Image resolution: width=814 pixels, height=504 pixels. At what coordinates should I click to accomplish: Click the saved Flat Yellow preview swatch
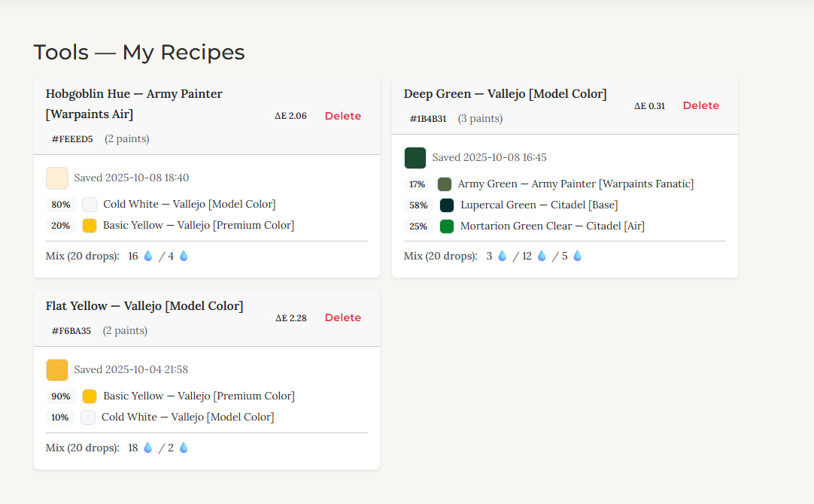coord(56,369)
